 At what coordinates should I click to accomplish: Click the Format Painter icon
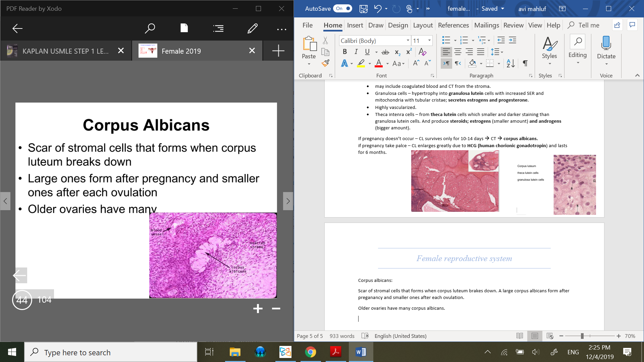pos(325,63)
